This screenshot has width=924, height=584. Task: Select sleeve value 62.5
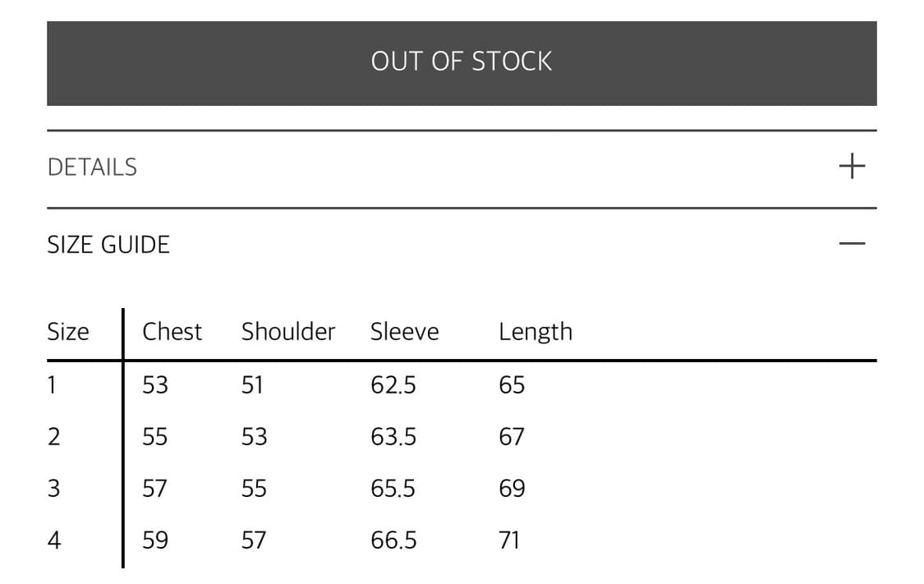pos(393,384)
